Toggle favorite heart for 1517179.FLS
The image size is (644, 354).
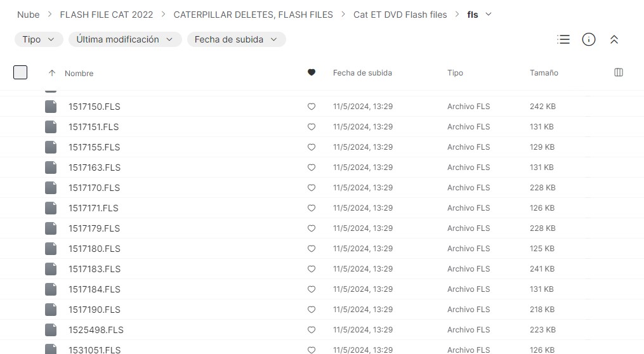(x=311, y=228)
